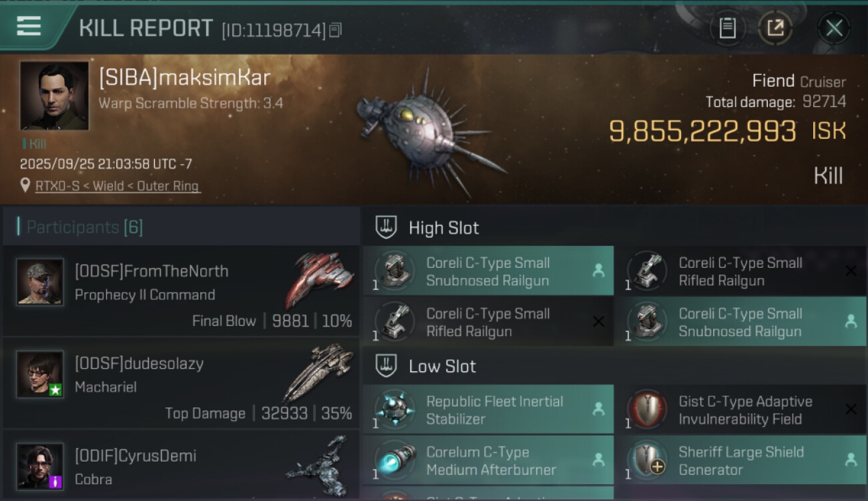Click the High Slot section header

coord(443,228)
